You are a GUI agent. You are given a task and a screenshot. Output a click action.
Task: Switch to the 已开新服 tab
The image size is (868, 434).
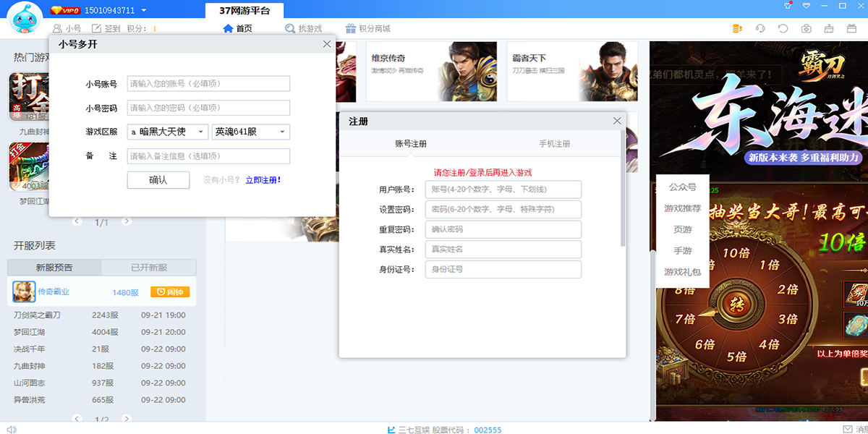pos(149,268)
